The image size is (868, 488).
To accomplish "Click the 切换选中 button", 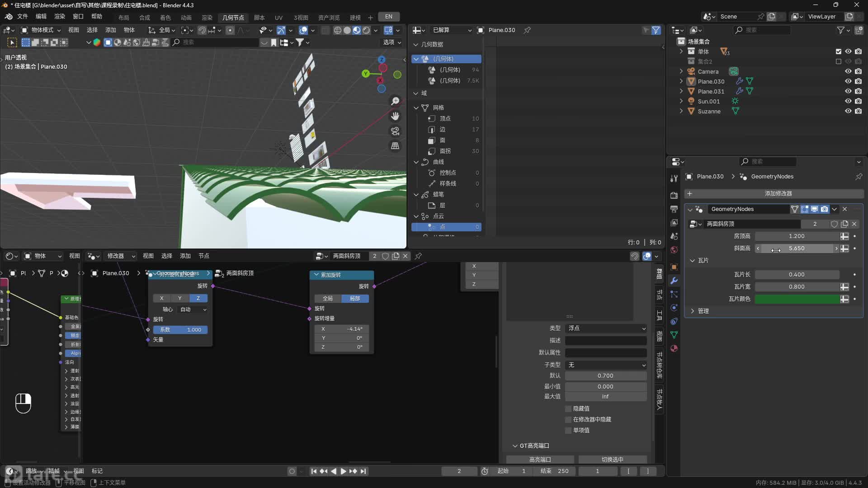I will (612, 460).
